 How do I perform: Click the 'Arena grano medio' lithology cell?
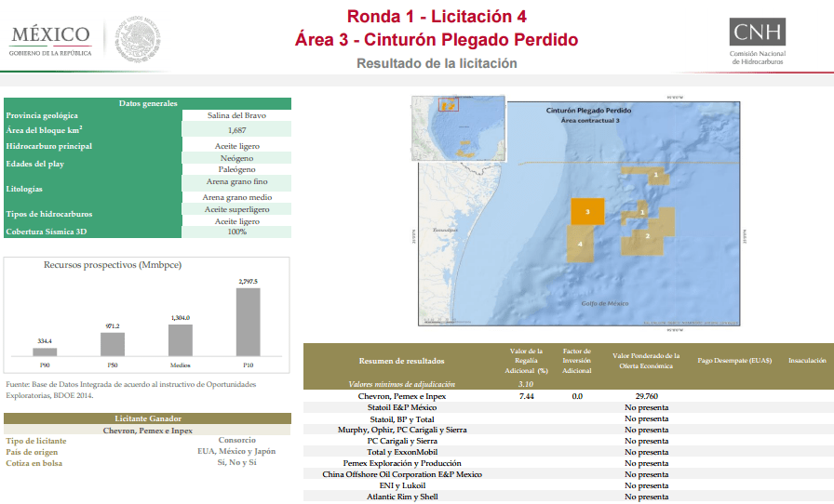tap(236, 197)
